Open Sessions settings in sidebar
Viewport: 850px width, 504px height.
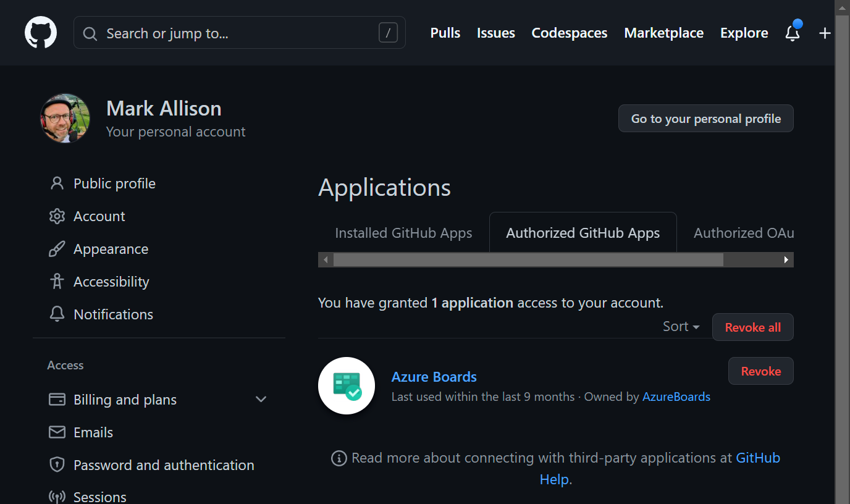[100, 497]
